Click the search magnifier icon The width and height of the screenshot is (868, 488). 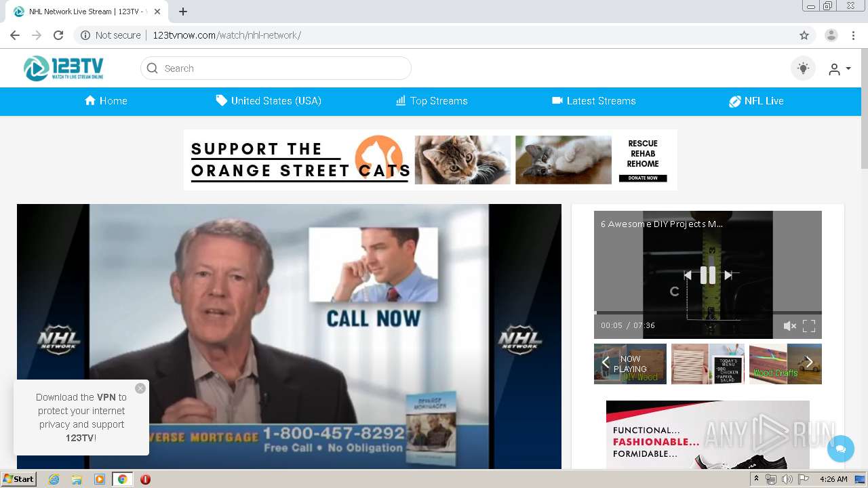pos(153,68)
